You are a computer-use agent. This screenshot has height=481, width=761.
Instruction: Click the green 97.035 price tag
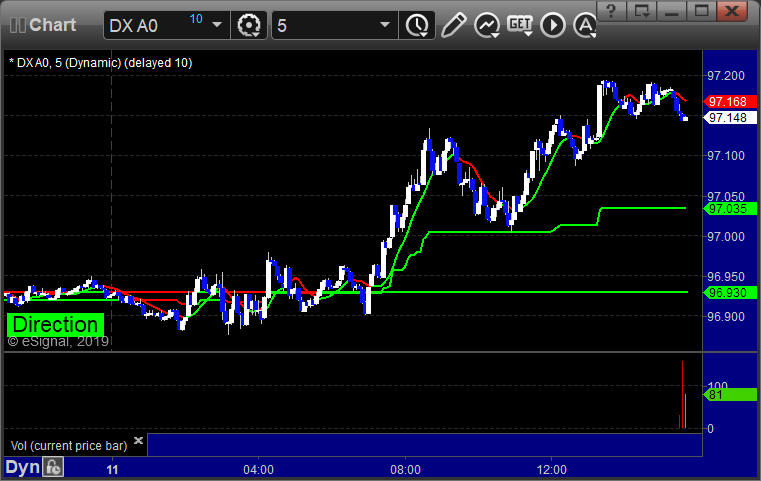pyautogui.click(x=726, y=209)
